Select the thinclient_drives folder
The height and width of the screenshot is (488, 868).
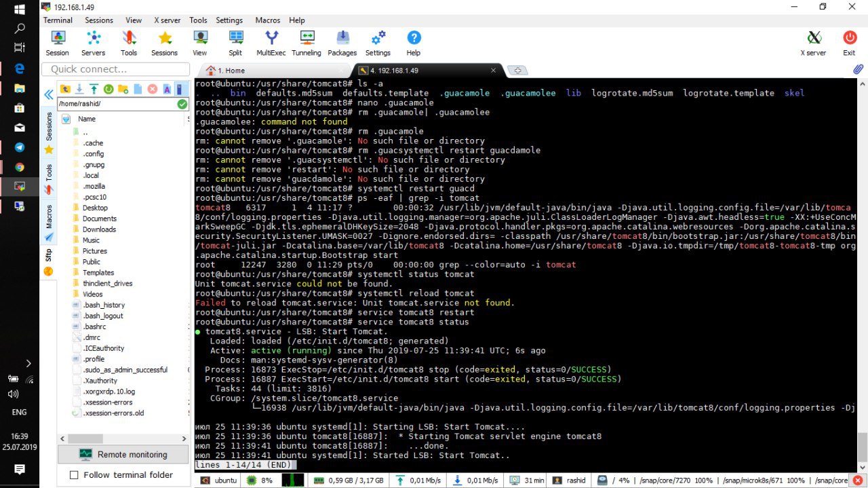point(107,283)
